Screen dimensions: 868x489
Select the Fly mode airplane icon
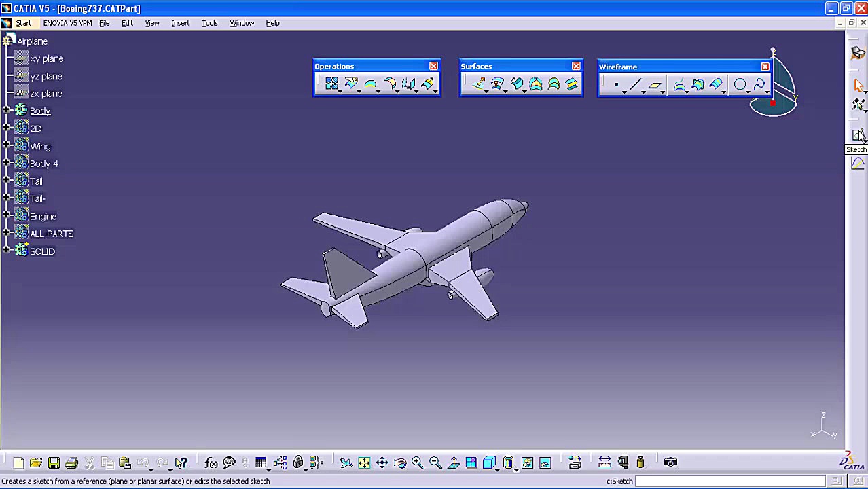click(346, 463)
